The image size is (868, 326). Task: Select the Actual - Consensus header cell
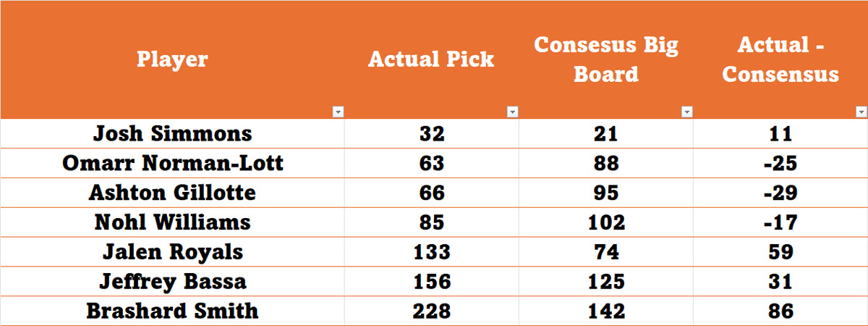pyautogui.click(x=780, y=59)
